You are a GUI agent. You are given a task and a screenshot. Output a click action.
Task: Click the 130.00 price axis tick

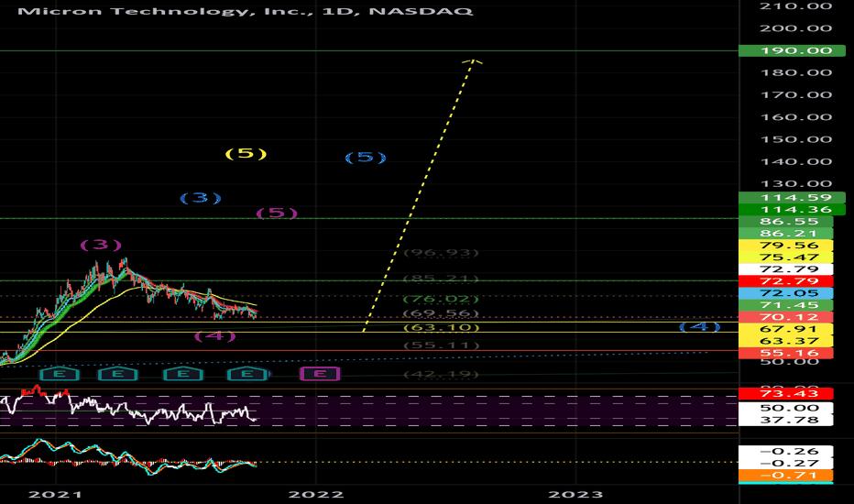(x=796, y=183)
